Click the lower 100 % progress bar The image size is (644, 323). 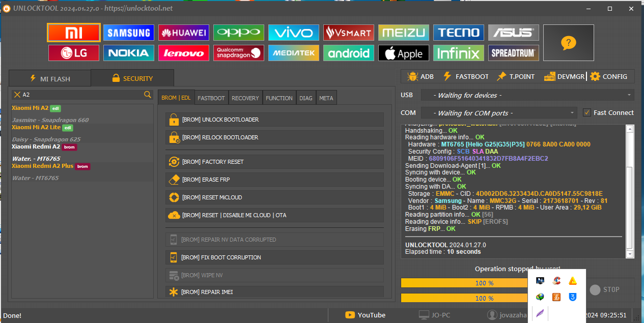click(464, 298)
